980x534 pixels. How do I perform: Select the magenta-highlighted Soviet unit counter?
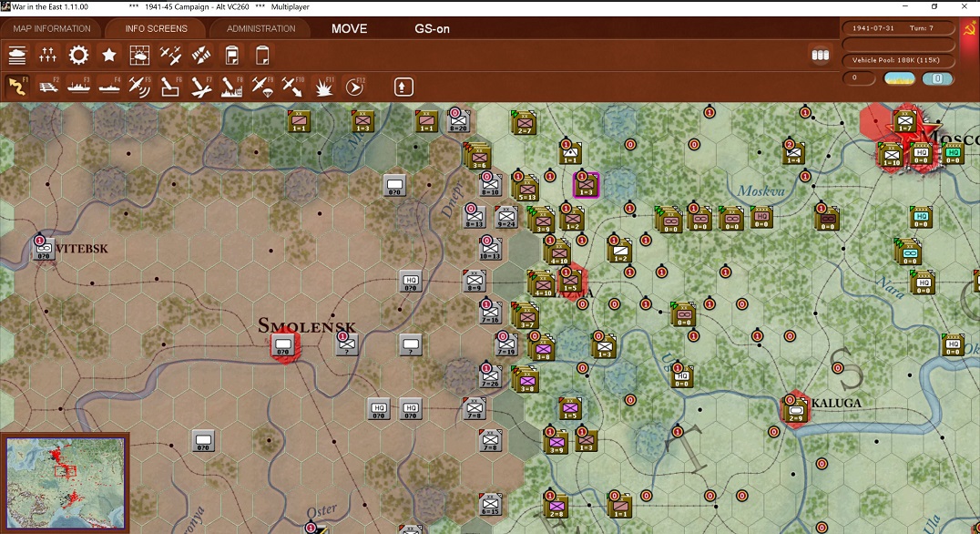coord(586,186)
